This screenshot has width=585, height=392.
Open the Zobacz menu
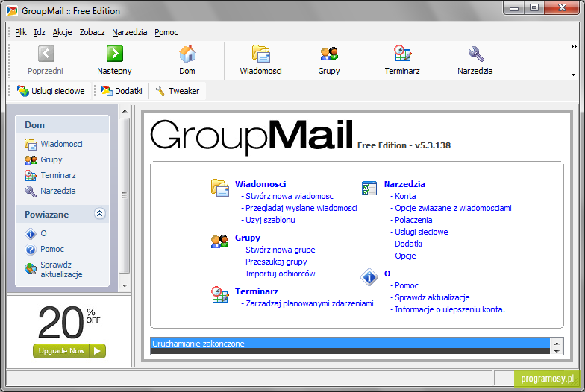tap(93, 32)
